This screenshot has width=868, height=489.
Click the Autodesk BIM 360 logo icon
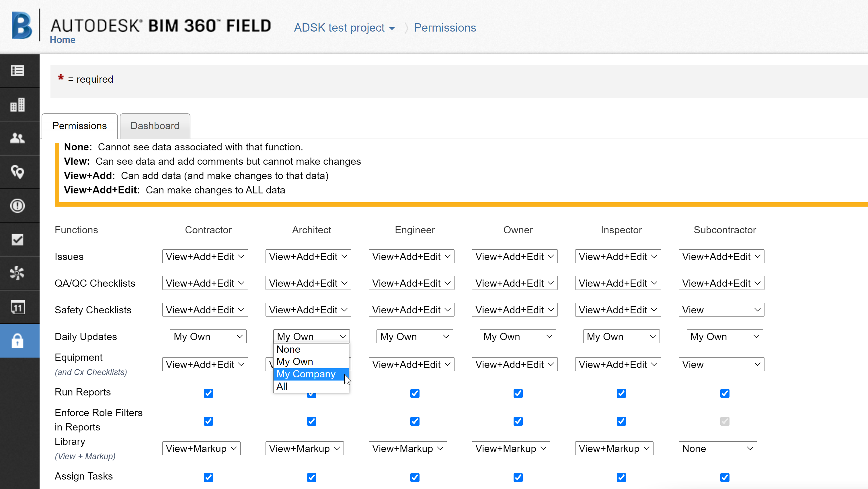[x=21, y=25]
